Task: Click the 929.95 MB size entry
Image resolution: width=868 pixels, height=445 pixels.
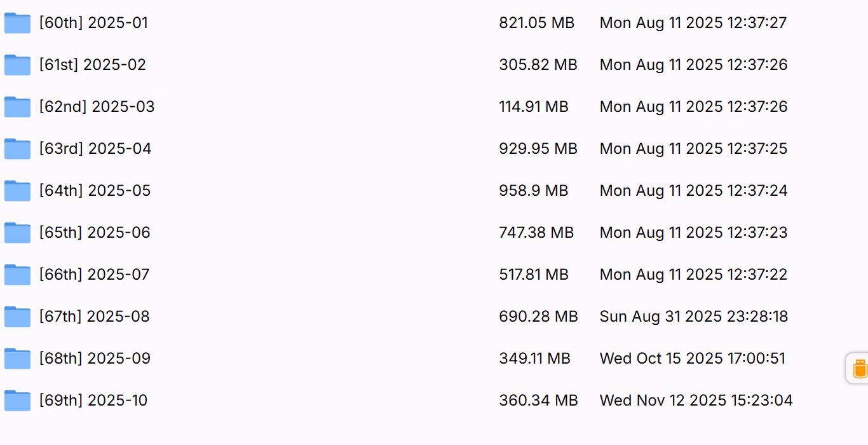Action: pyautogui.click(x=538, y=149)
